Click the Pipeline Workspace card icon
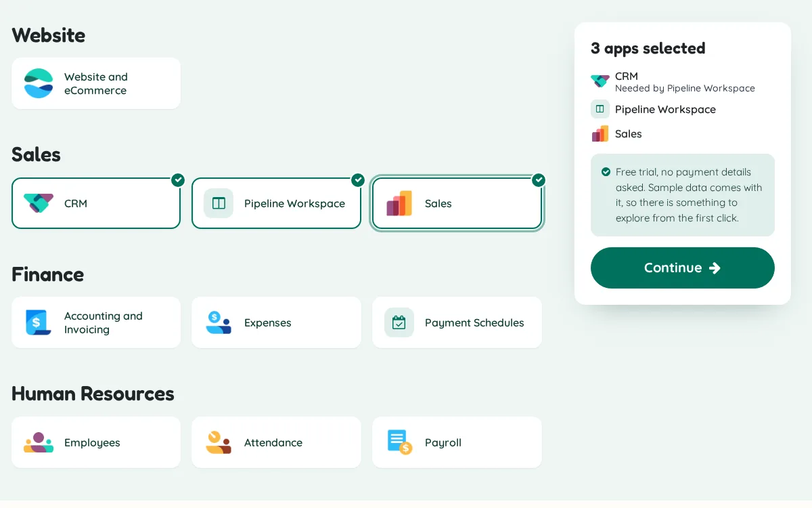Screen dimensions: 812x508 click(219, 203)
